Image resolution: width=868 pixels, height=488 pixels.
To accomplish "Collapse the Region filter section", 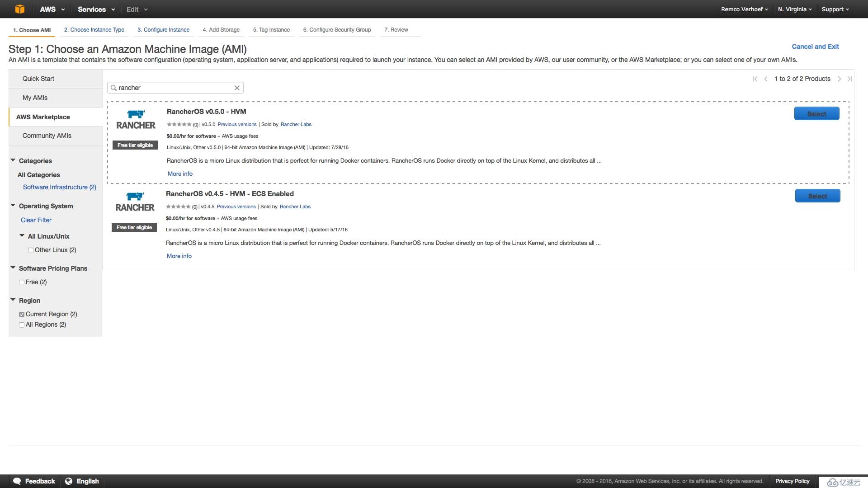I will pos(13,300).
